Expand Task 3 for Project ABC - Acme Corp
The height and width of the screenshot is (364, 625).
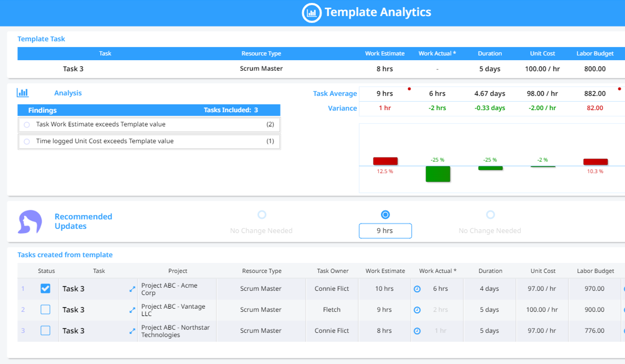coord(132,289)
